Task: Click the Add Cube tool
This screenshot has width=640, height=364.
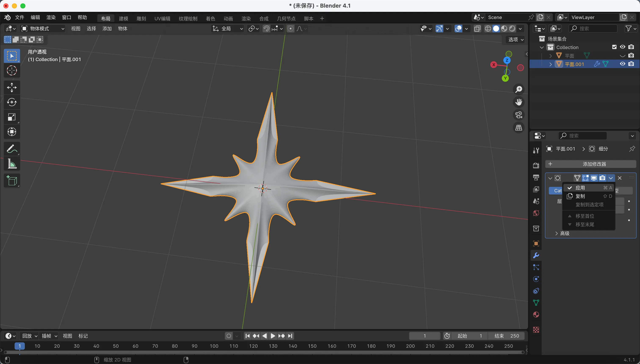Action: point(12,181)
